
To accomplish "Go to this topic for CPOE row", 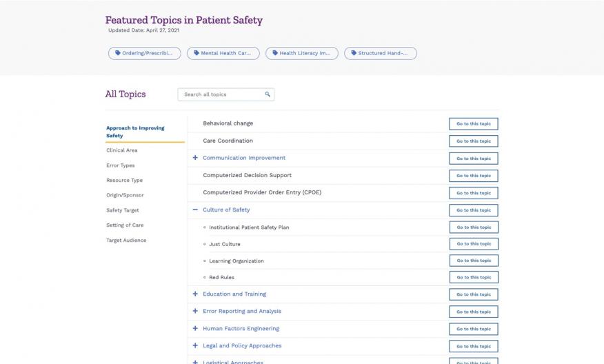I will click(474, 193).
